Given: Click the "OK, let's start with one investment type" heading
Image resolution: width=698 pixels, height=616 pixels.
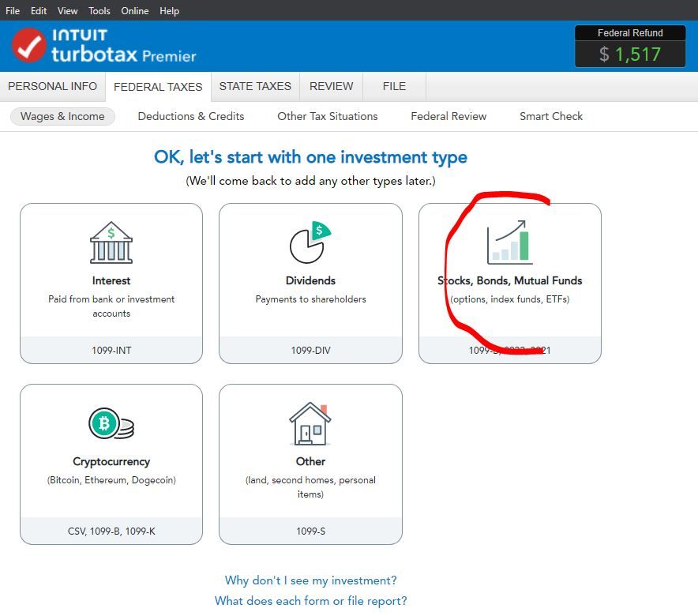Looking at the screenshot, I should pos(311,157).
